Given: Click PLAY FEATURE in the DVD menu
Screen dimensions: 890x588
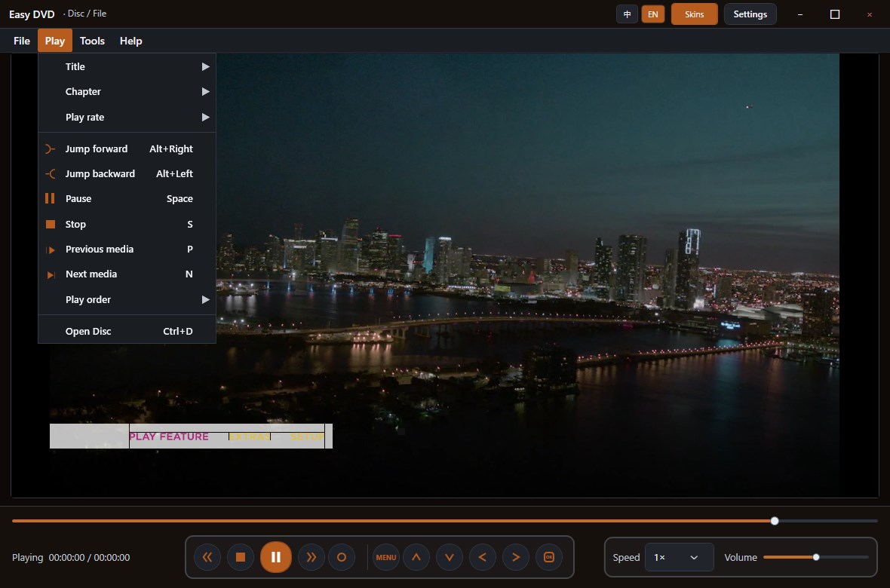Looking at the screenshot, I should pyautogui.click(x=169, y=436).
